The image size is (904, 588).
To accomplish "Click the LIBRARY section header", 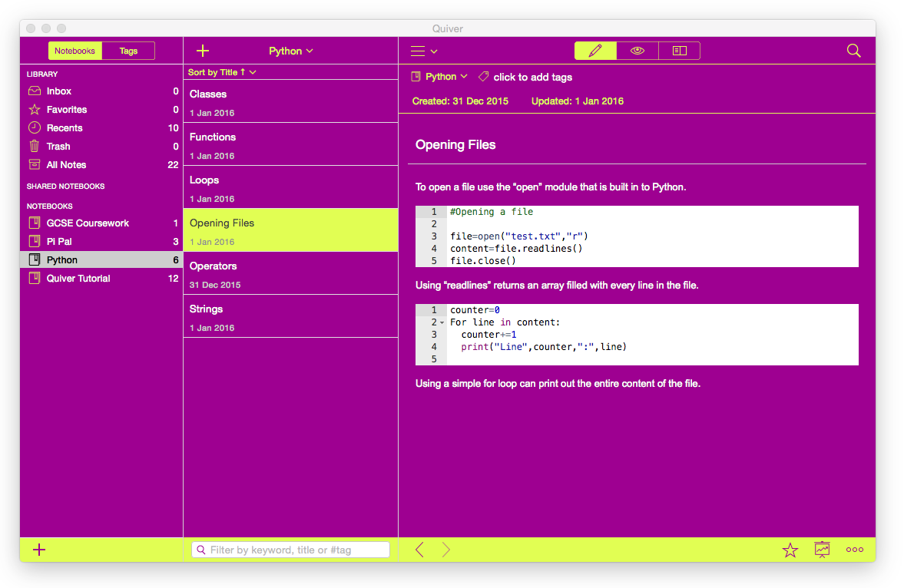I will point(42,74).
